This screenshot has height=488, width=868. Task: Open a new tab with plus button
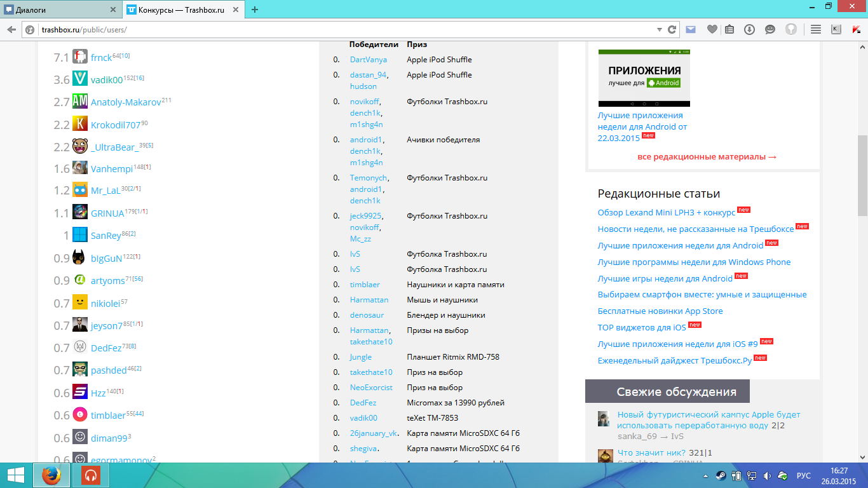point(255,10)
